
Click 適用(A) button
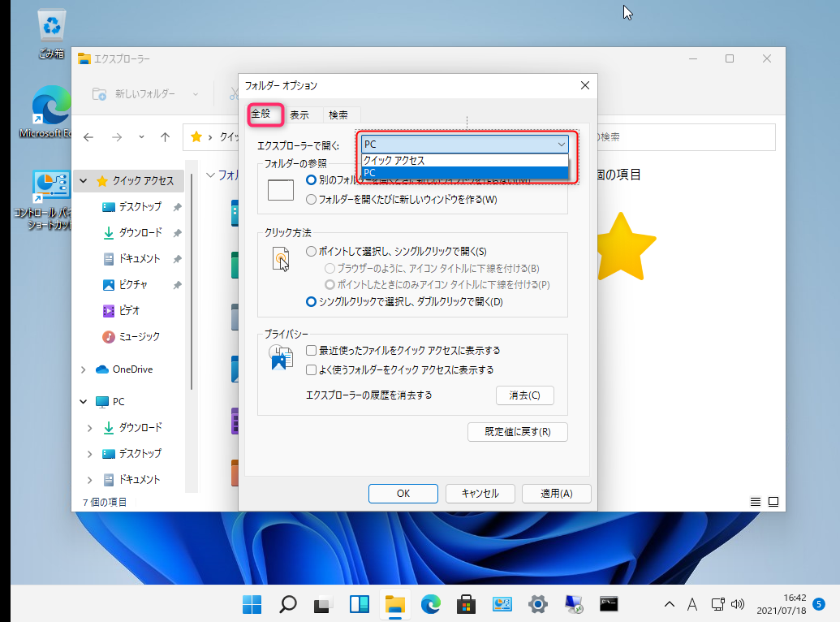click(x=557, y=494)
